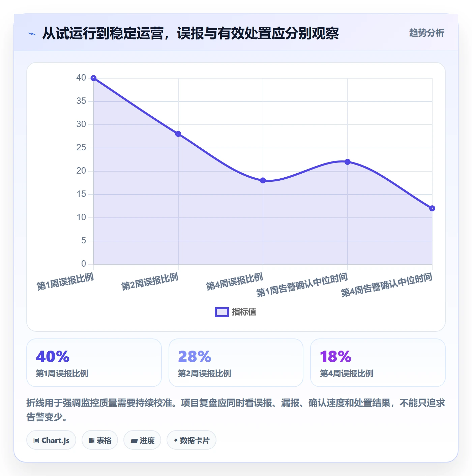
Task: Click the x-axis label 第4周告警确认中位时间
Action: tap(387, 285)
